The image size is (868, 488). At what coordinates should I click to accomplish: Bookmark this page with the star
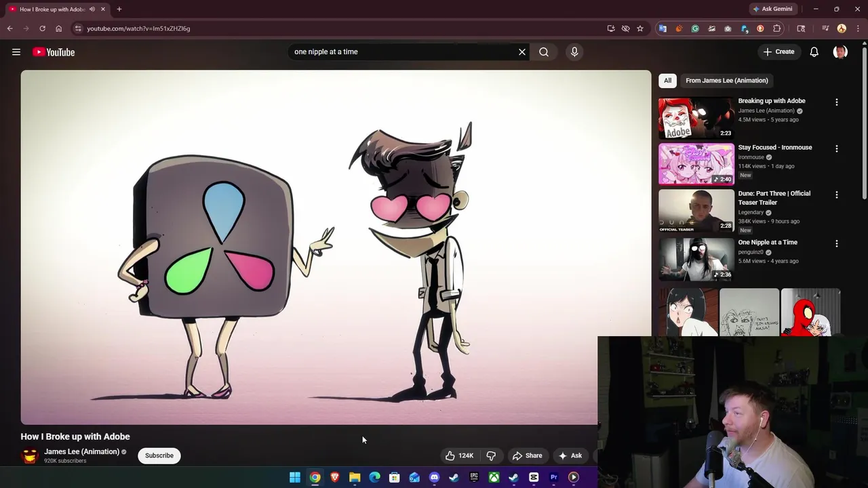[639, 28]
